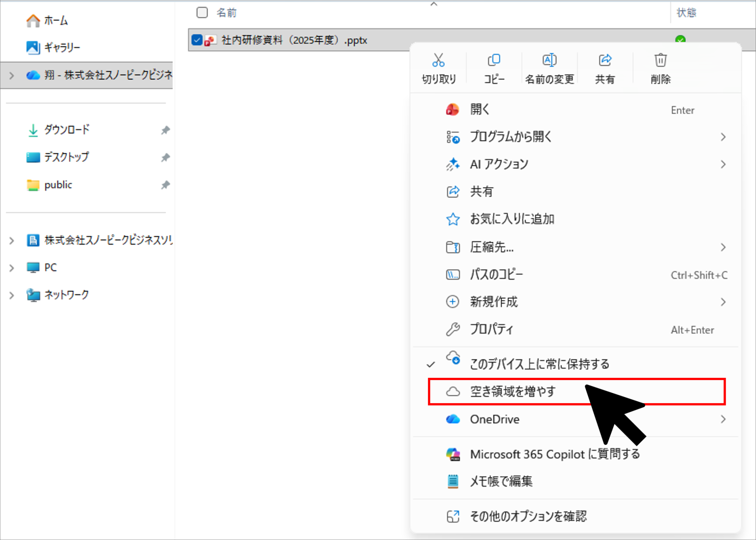Click the Share icon in top row
Image resolution: width=756 pixels, height=540 pixels.
[x=605, y=60]
